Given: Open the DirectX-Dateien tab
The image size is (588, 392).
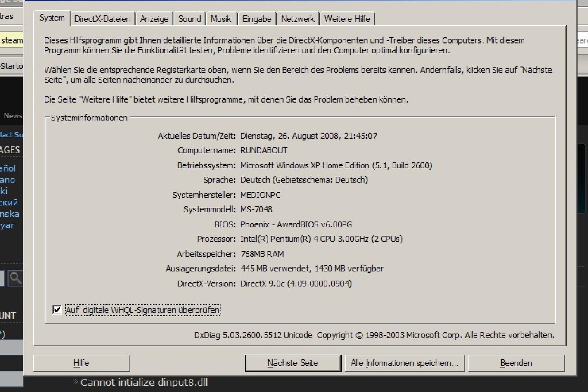Looking at the screenshot, I should pos(102,19).
